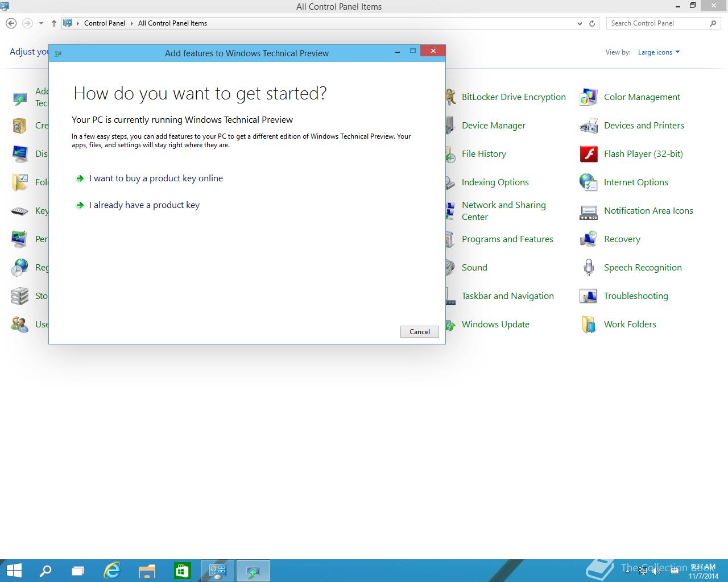Open the Internet Options icon

point(588,182)
